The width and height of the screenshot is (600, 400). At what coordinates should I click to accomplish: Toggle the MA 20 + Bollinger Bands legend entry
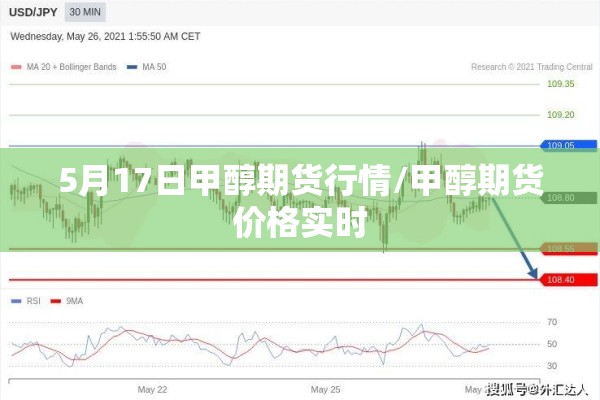[64, 67]
